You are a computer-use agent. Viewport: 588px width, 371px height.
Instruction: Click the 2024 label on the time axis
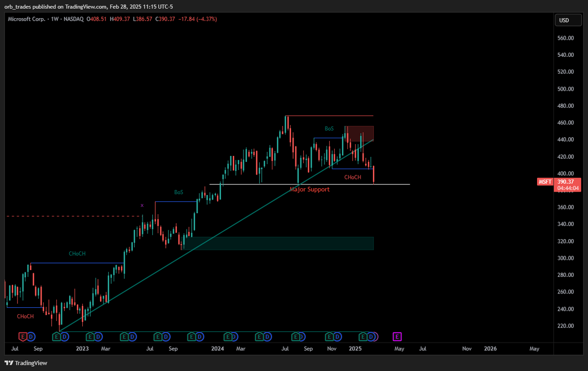click(217, 348)
